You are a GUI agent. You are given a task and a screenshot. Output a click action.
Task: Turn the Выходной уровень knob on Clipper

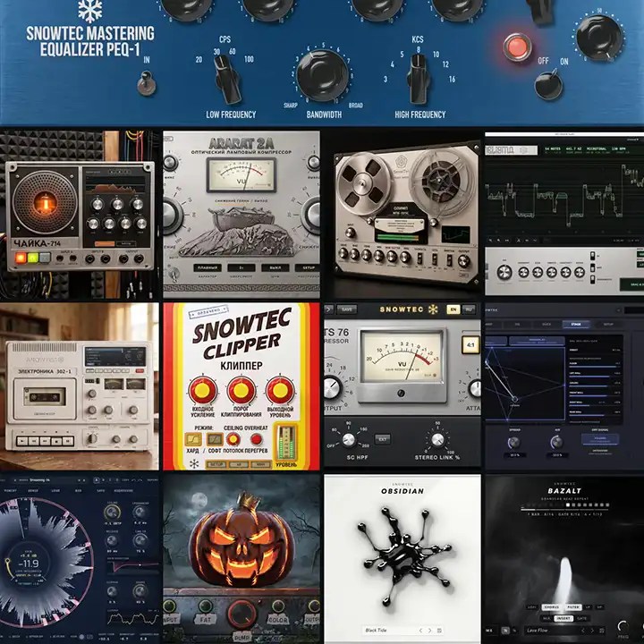click(280, 390)
